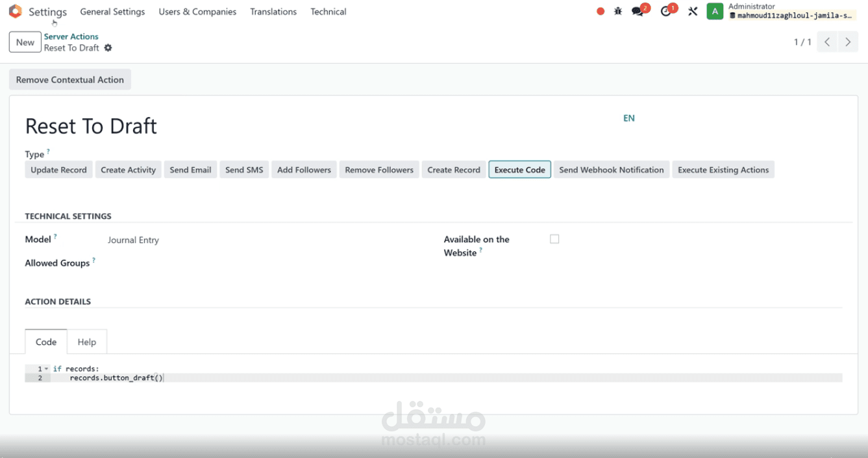Open the gear actions menu beside Reset To Draft
Image resolution: width=868 pixels, height=458 pixels.
(108, 48)
